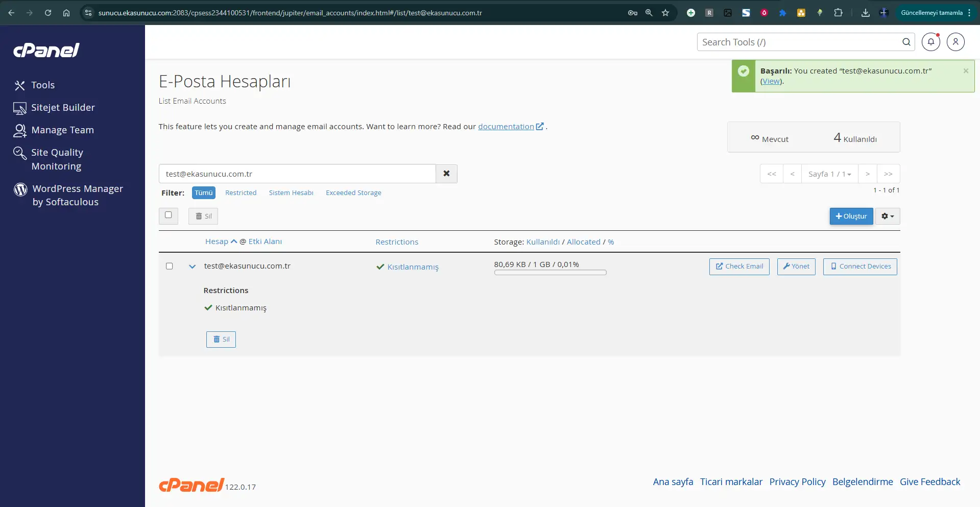Open the browser downloads icon
Viewport: 980px width, 507px height.
tap(865, 13)
